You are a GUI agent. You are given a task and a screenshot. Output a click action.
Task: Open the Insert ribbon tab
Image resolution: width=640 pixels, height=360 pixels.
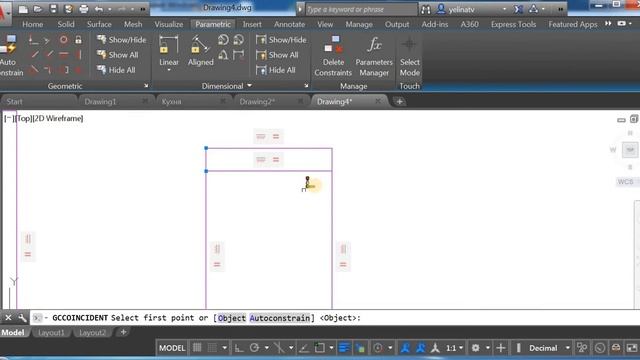[x=252, y=24]
